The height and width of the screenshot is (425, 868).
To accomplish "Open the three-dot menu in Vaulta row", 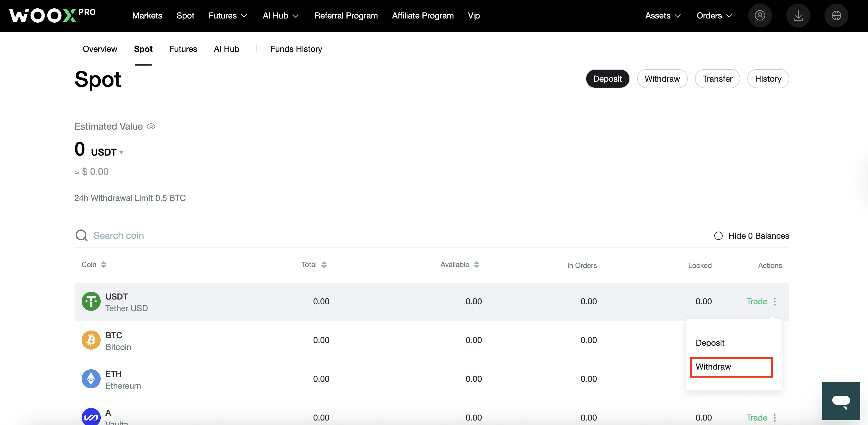I will pos(775,418).
